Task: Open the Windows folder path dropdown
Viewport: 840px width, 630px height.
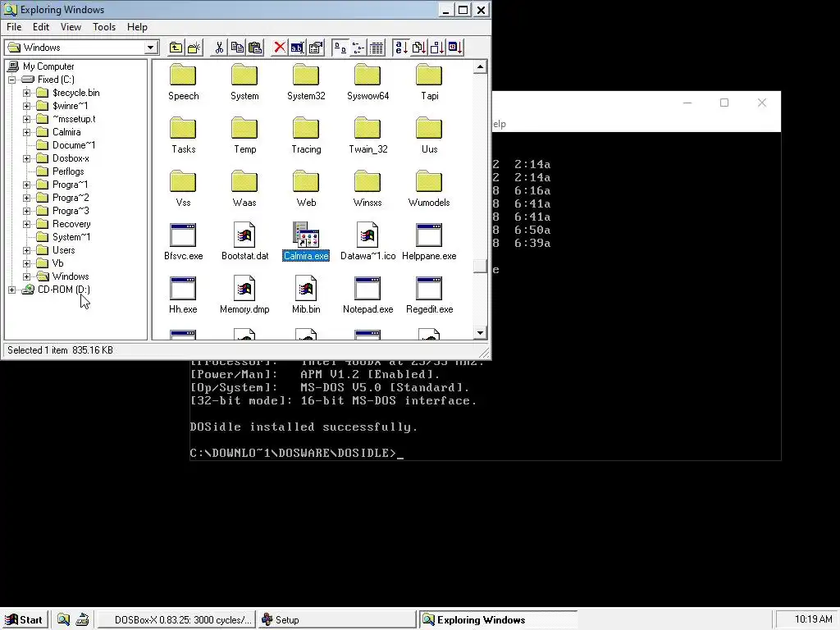Action: pyautogui.click(x=151, y=48)
